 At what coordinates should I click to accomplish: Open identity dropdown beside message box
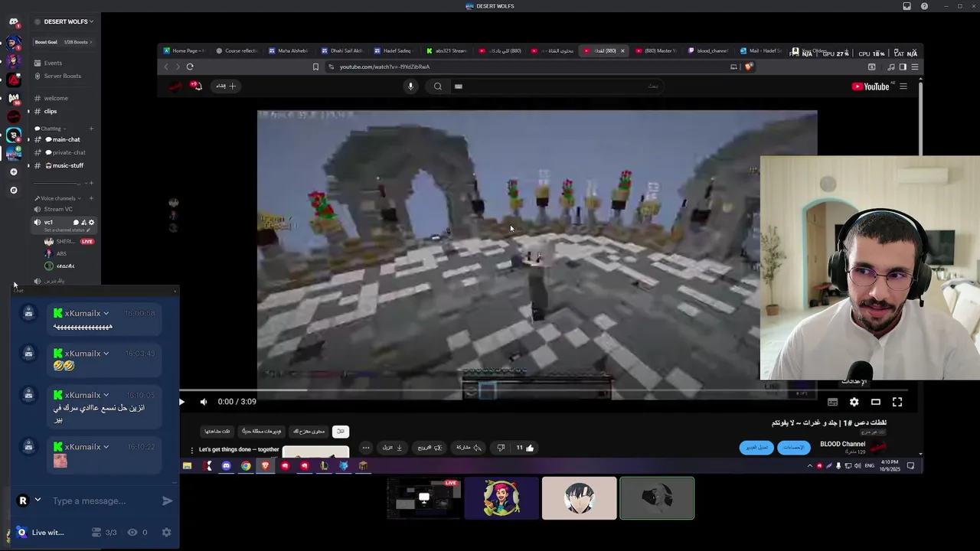click(38, 500)
